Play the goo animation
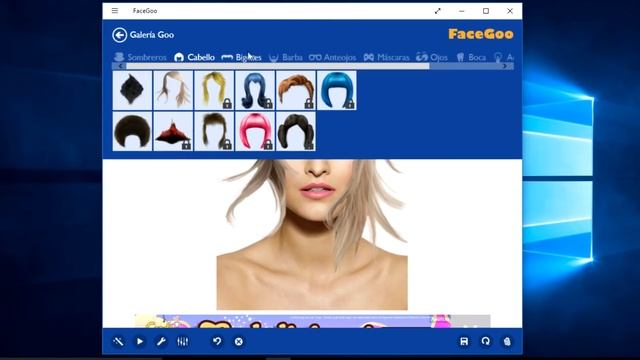Viewport: 640px width, 360px height. tap(140, 341)
